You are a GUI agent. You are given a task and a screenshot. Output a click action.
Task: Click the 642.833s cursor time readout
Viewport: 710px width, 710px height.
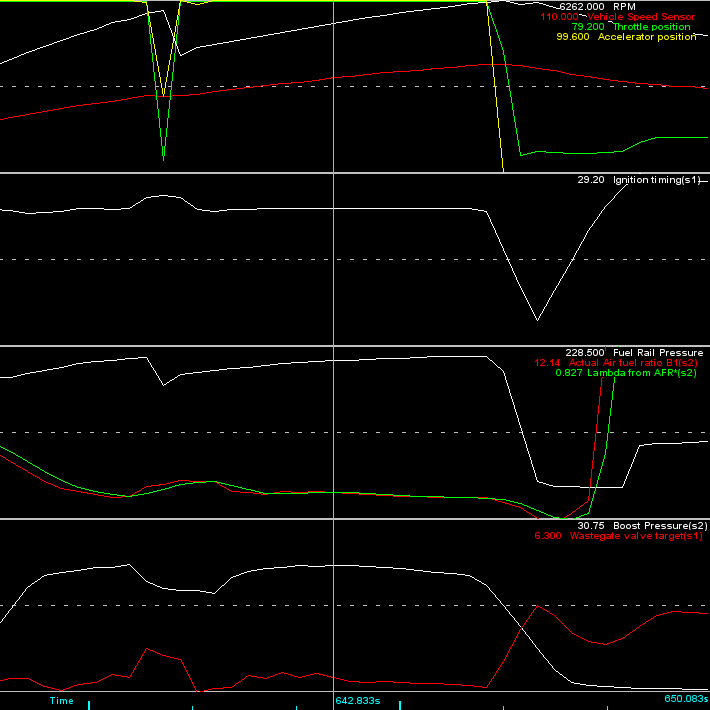[357, 701]
